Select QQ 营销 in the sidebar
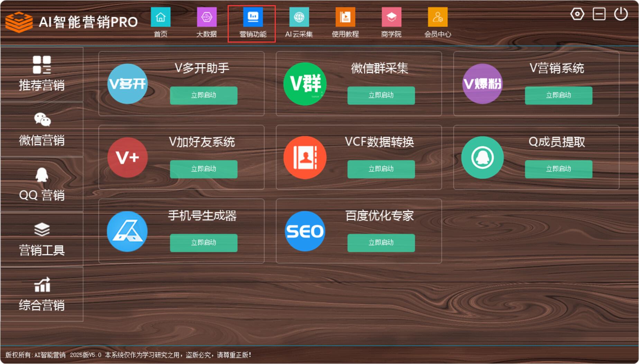The width and height of the screenshot is (639, 364). 42,184
